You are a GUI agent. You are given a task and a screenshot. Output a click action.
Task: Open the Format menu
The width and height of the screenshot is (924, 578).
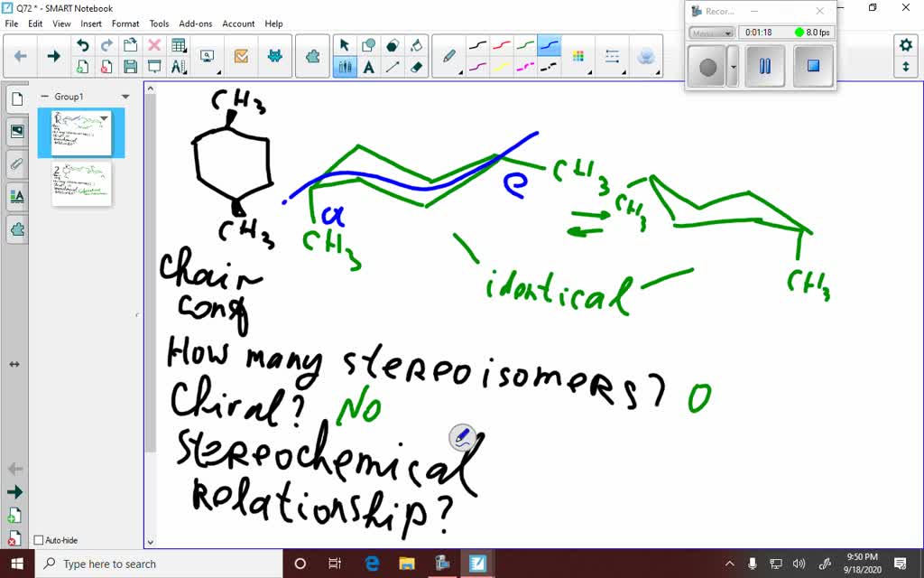125,23
